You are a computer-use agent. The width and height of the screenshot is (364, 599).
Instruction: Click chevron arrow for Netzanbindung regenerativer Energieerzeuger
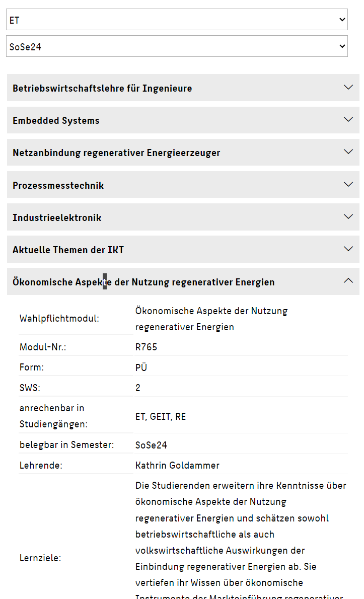[348, 152]
